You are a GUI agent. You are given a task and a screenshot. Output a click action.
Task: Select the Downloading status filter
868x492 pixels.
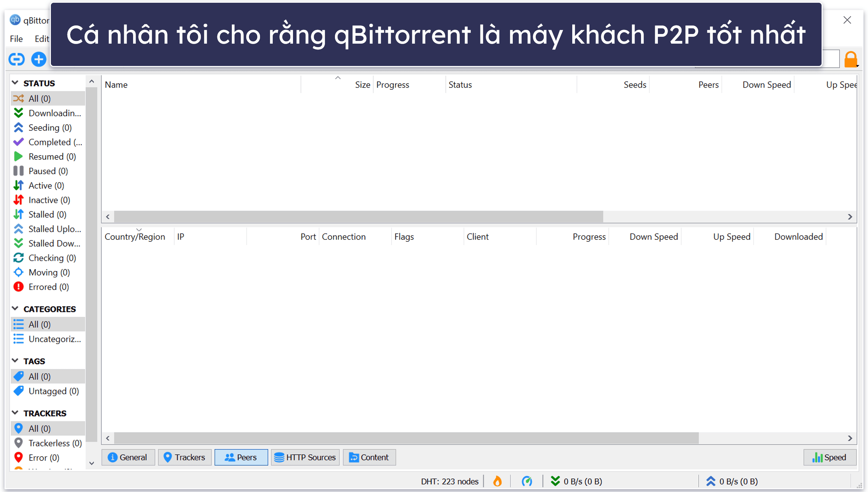48,113
